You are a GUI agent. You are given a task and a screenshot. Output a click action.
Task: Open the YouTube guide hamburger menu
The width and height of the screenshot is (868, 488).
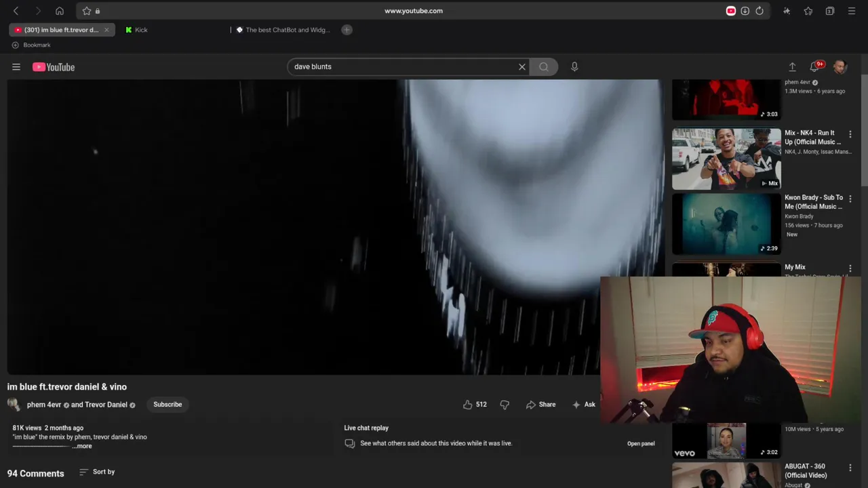(16, 67)
